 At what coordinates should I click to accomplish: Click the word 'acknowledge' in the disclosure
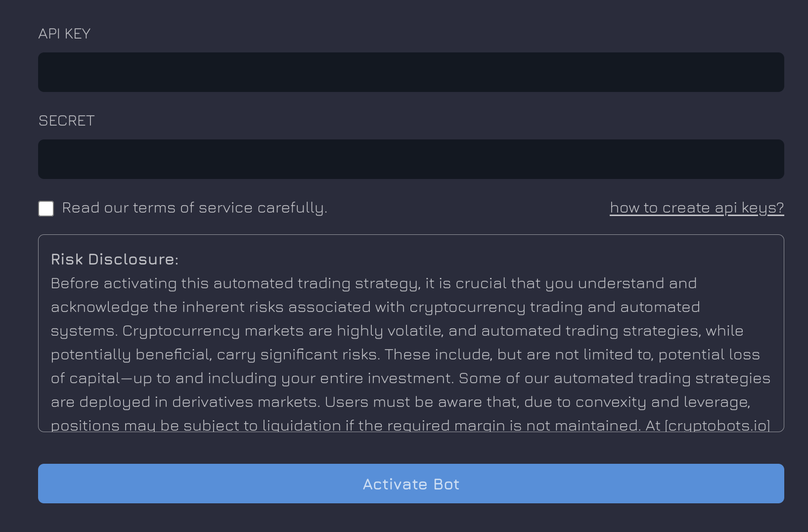(x=99, y=307)
